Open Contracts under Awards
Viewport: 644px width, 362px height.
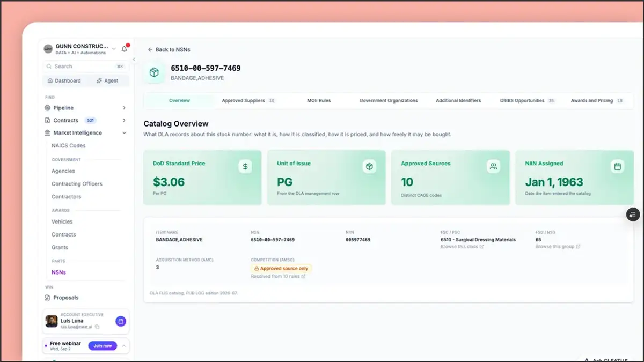point(63,234)
